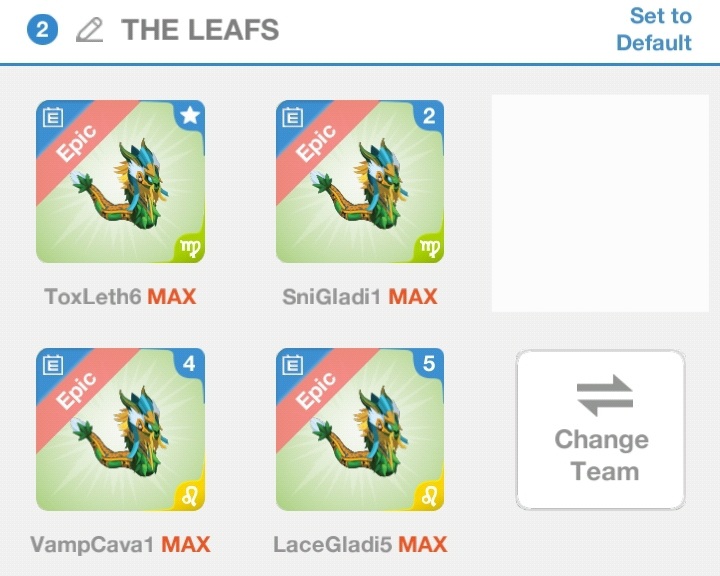Select the number 2 badge on SniGladi1

(429, 116)
